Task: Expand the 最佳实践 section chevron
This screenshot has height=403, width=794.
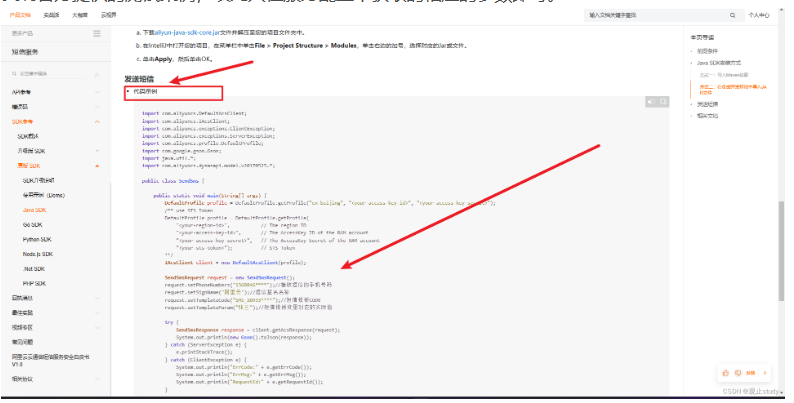Action: click(97, 313)
